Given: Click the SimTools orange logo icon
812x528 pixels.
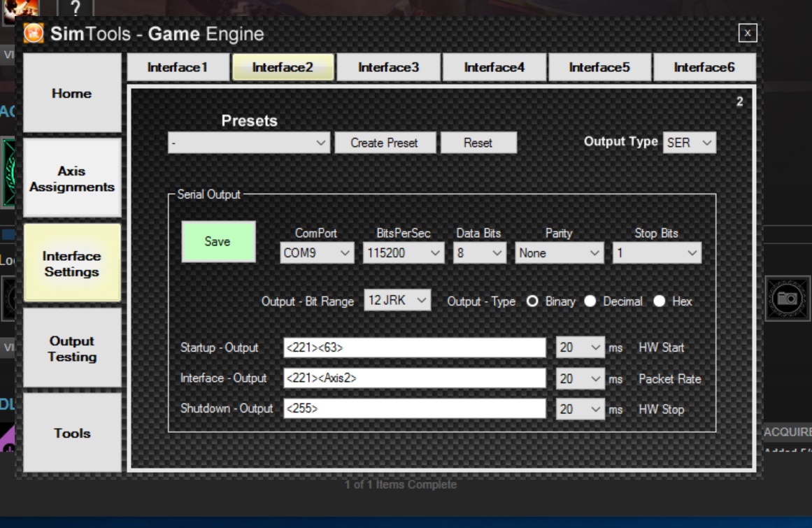Looking at the screenshot, I should coord(34,34).
